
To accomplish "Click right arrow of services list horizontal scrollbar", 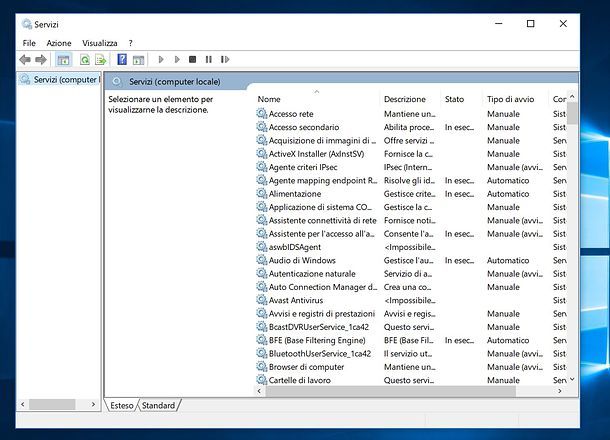I will [x=560, y=391].
